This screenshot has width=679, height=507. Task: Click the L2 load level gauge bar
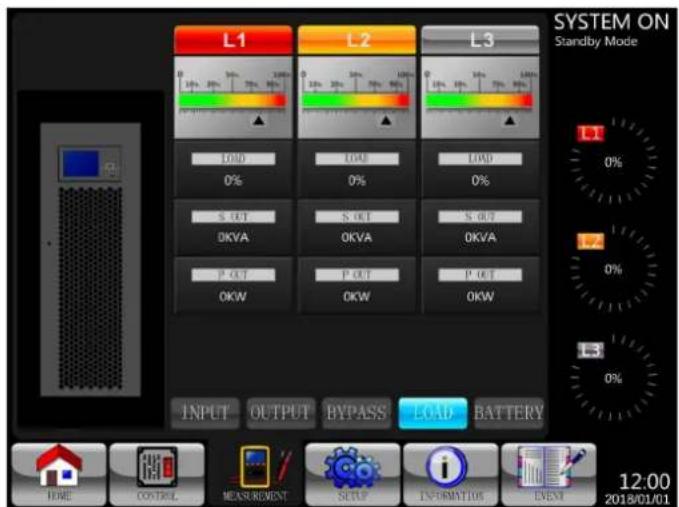[356, 100]
